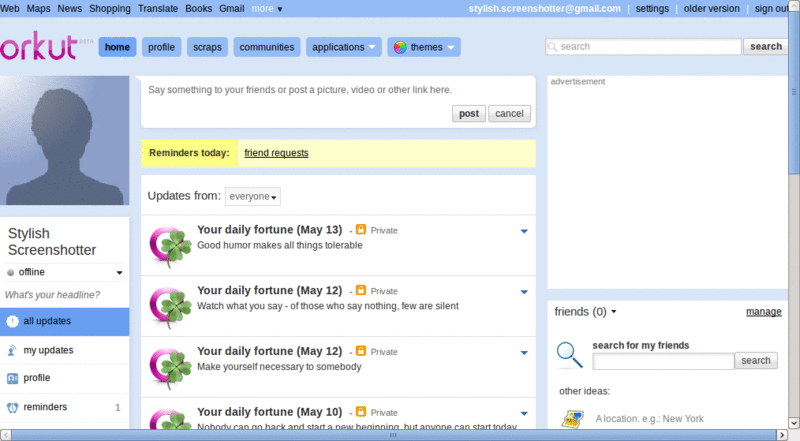Click the reminders alarm clock icon

pos(12,407)
